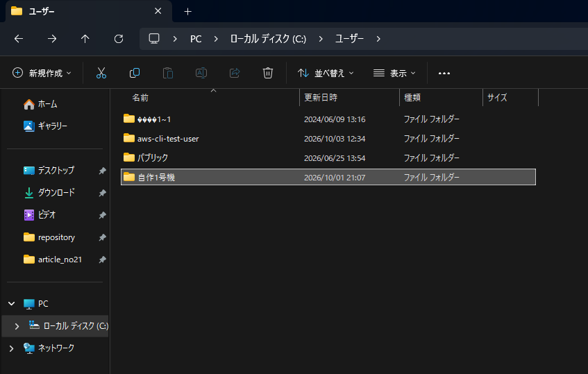This screenshot has height=374, width=588.
Task: Sort by 名前 column header
Action: point(140,98)
